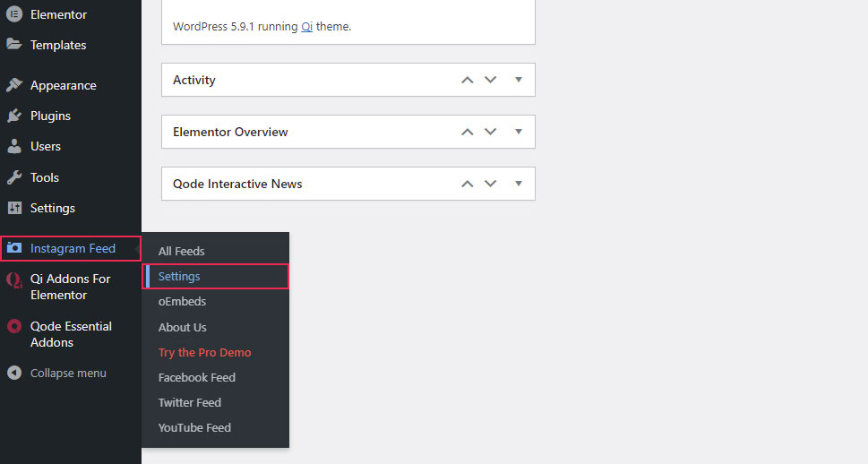Open the Appearance menu
Viewport: 868px width, 464px height.
pos(63,85)
